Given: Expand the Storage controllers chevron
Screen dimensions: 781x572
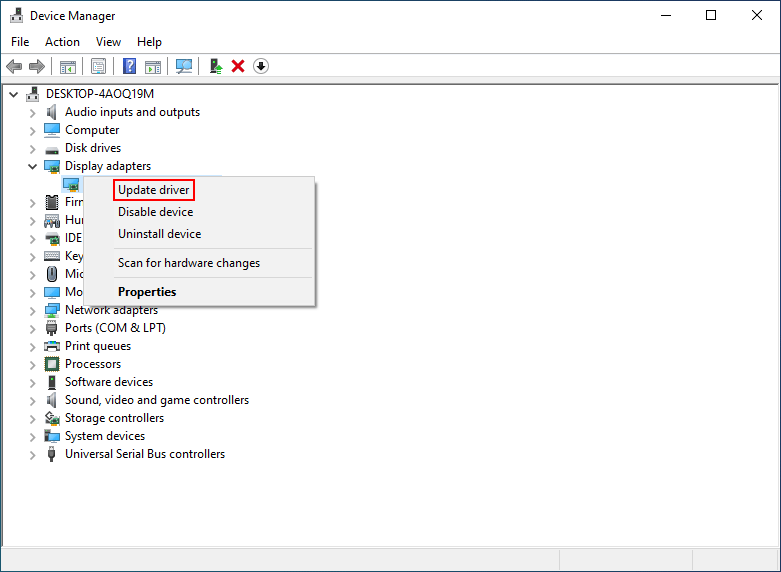Looking at the screenshot, I should tap(32, 419).
